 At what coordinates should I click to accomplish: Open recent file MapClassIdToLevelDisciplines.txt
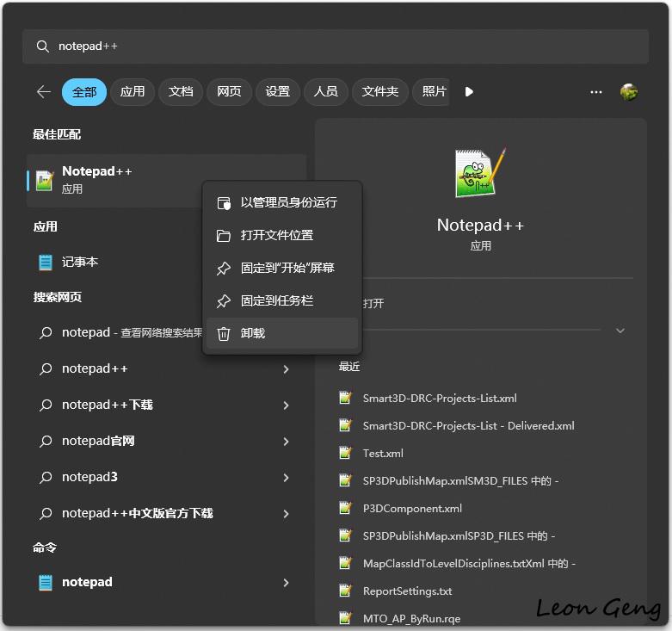pos(469,564)
